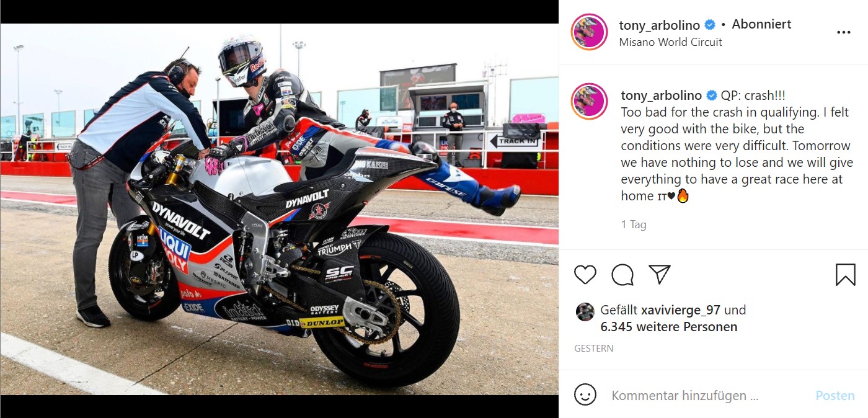
Task: Toggle the Abonniert follow status
Action: click(761, 24)
